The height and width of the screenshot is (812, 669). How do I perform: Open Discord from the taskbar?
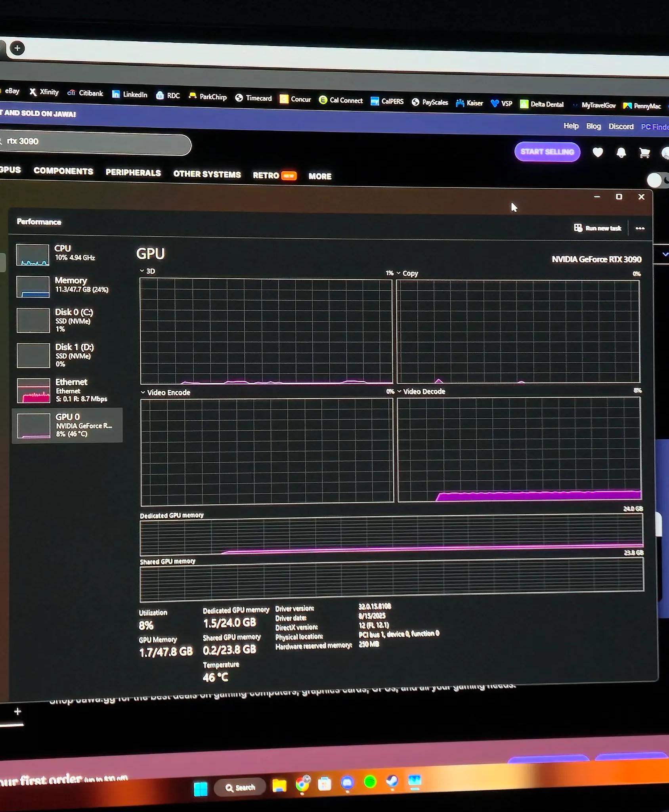click(347, 783)
